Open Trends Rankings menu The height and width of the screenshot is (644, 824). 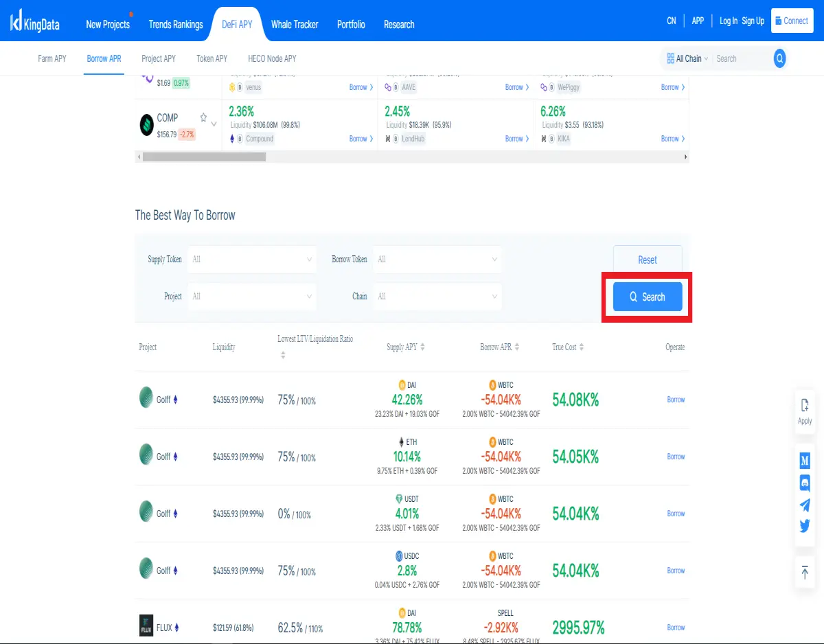pyautogui.click(x=176, y=24)
